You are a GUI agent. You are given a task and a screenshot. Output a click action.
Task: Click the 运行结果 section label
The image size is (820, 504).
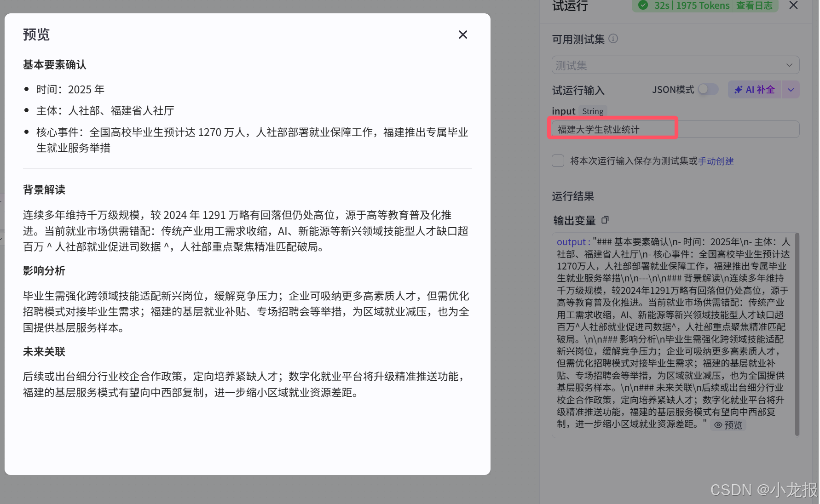click(x=573, y=197)
